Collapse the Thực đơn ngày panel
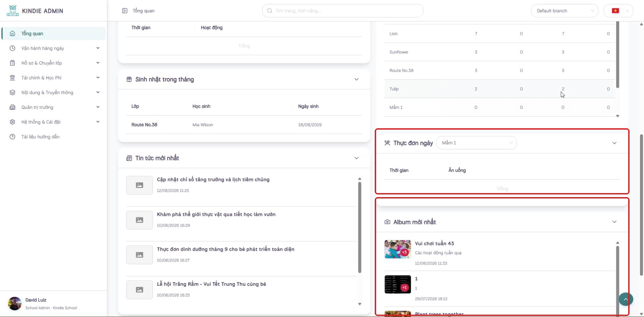The height and width of the screenshot is (317, 644). tap(614, 143)
